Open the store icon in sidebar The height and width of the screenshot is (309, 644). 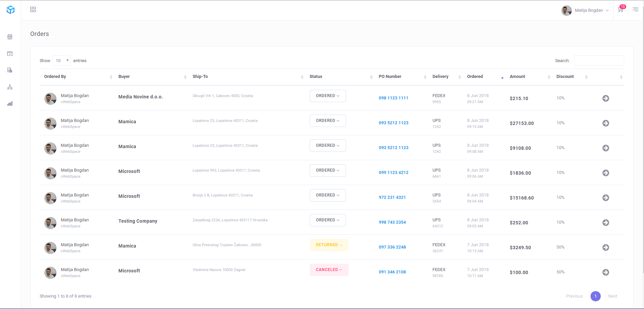(10, 37)
